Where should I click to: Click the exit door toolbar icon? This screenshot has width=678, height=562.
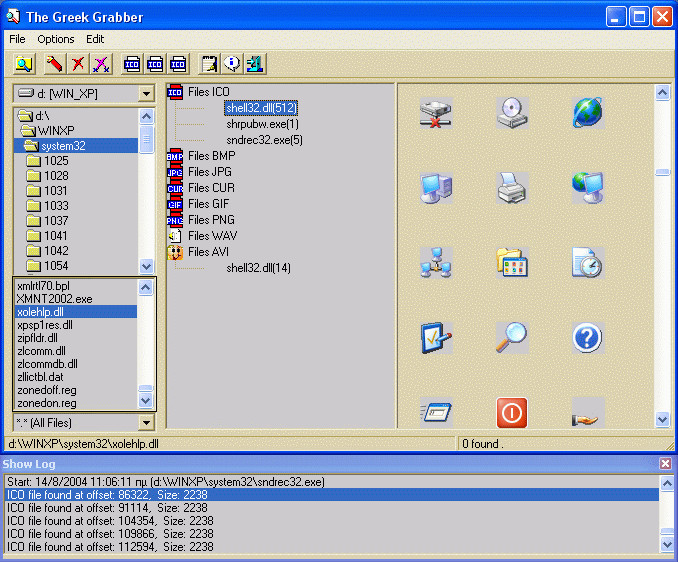coord(255,64)
